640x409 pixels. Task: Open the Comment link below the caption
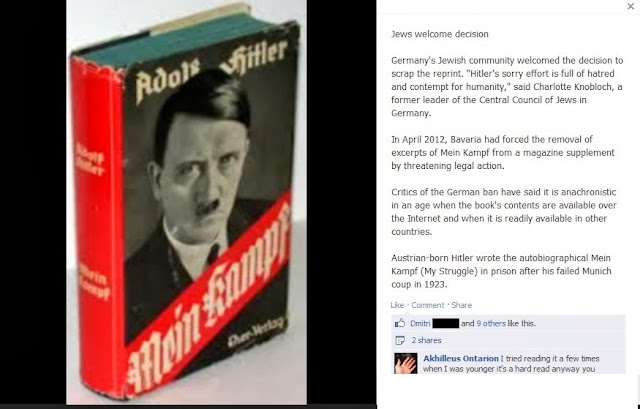point(427,305)
